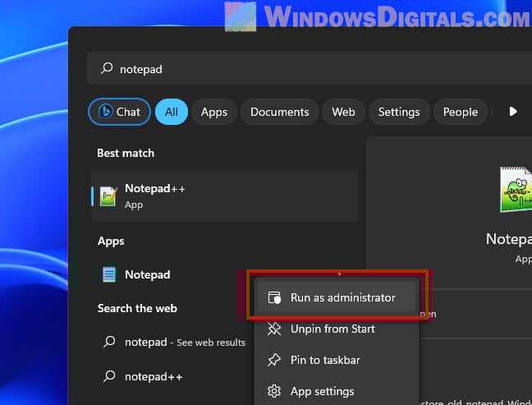This screenshot has width=532, height=405.
Task: Switch to the Settings filter tab
Action: (x=399, y=112)
